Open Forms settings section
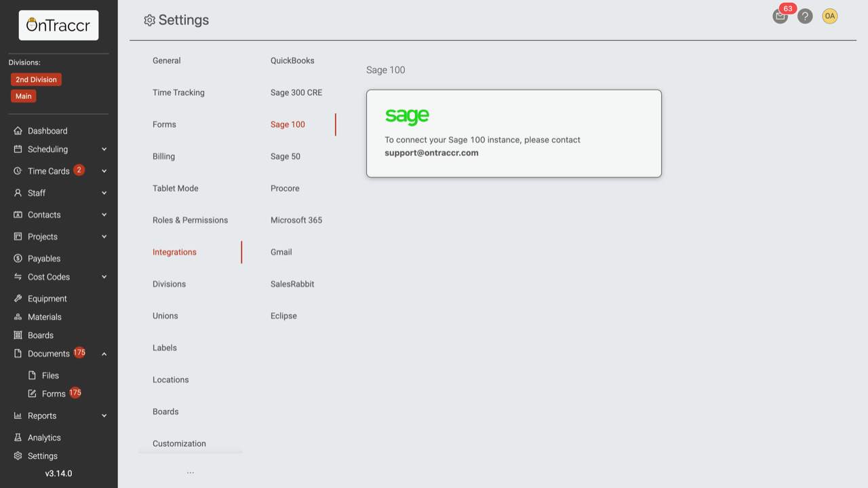This screenshot has height=488, width=868. [x=164, y=124]
